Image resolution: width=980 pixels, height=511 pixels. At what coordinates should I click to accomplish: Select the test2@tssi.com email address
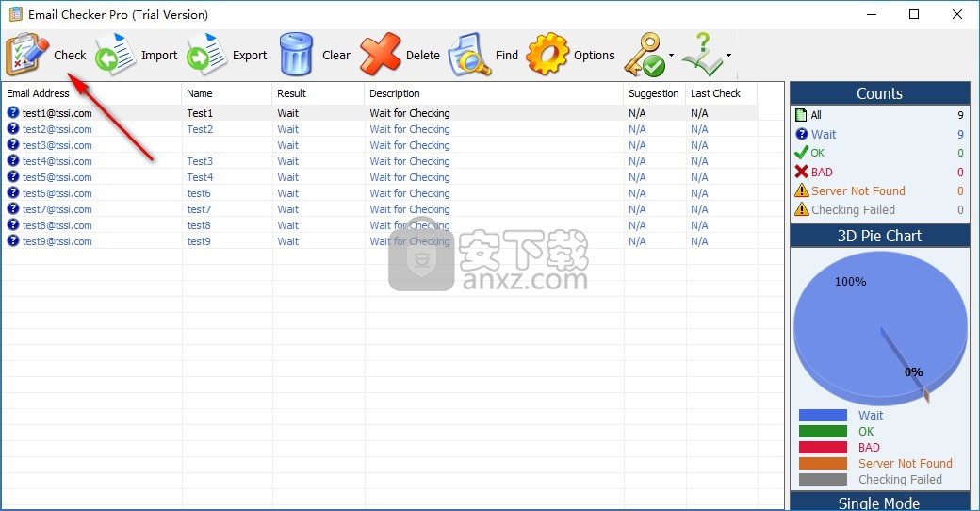point(57,129)
